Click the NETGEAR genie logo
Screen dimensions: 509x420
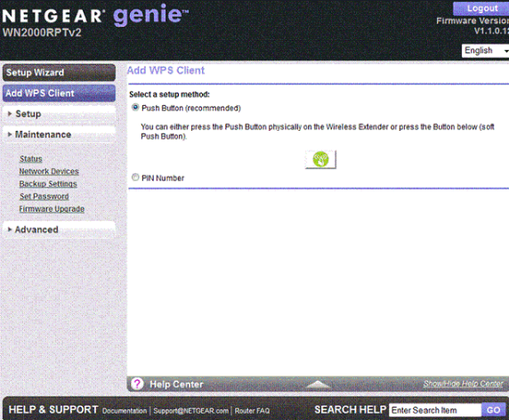tap(95, 15)
